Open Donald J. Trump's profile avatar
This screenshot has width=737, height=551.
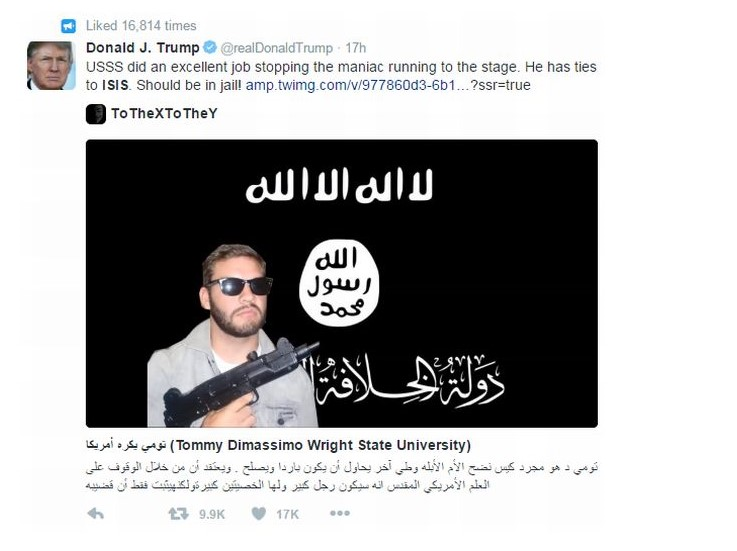[x=51, y=65]
